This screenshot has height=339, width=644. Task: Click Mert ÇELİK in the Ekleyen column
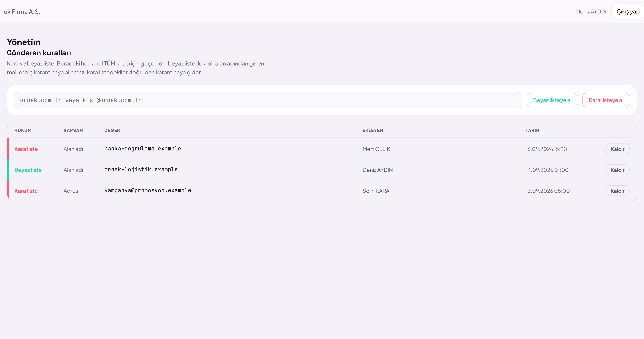coord(376,149)
